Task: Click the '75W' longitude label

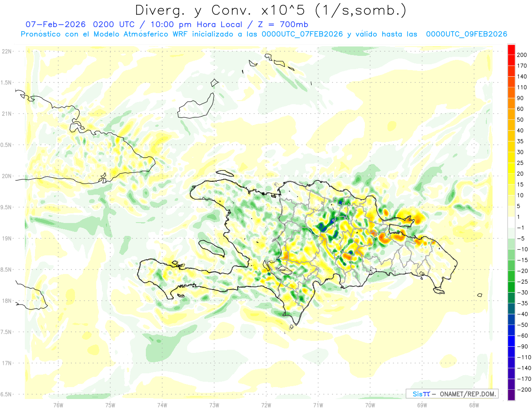Action: (x=110, y=405)
